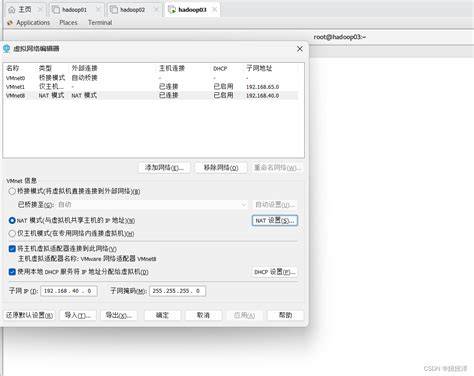Click the 名称 column header
The image size is (474, 376).
coord(13,68)
